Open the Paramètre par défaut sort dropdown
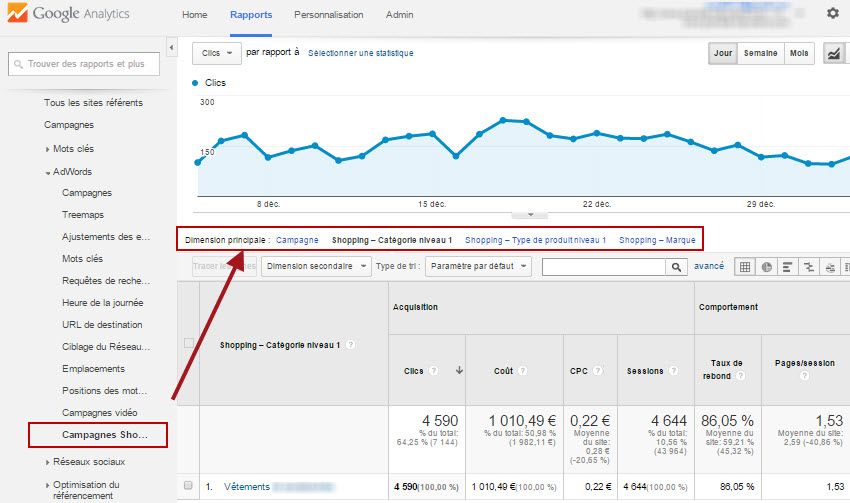This screenshot has width=850, height=503. (478, 266)
